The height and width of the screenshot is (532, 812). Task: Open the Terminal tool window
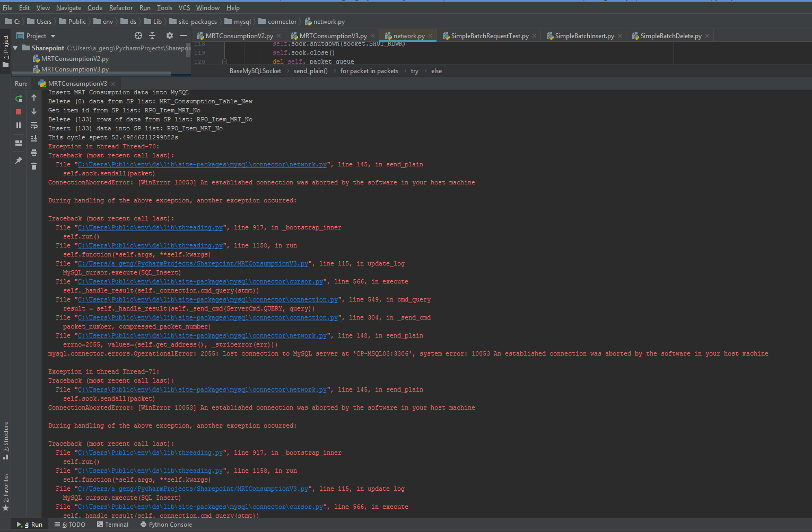click(113, 525)
